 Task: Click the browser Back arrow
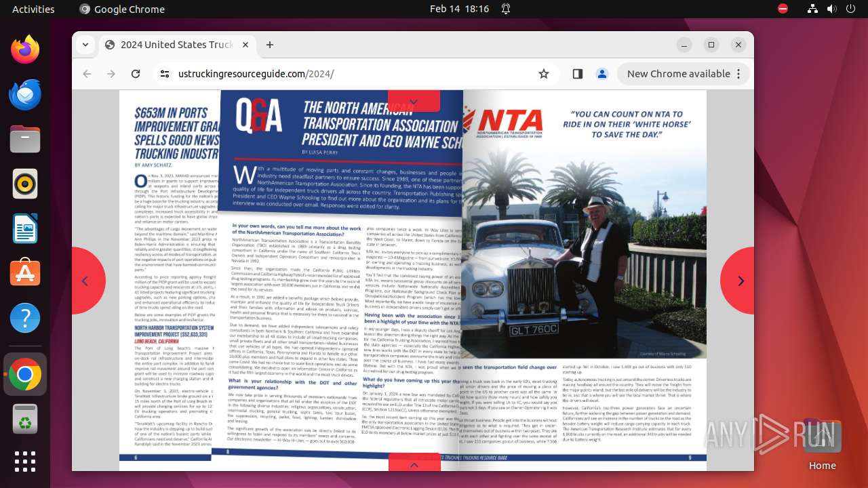coord(87,74)
